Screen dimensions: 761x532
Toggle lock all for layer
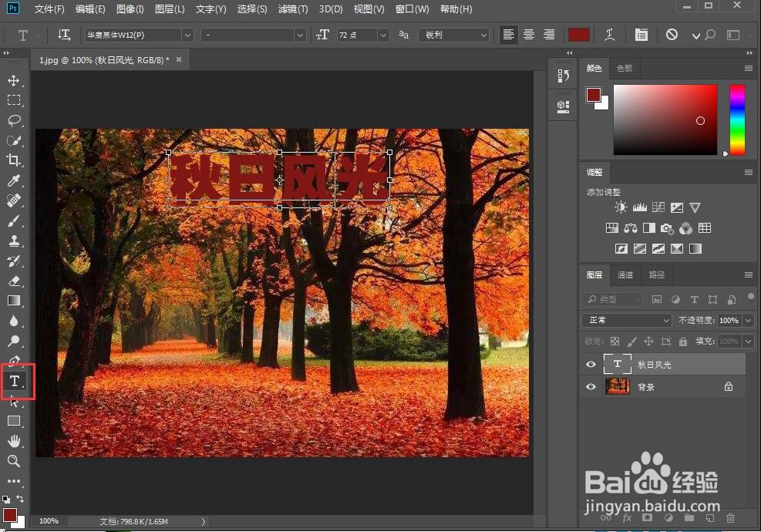pos(683,342)
